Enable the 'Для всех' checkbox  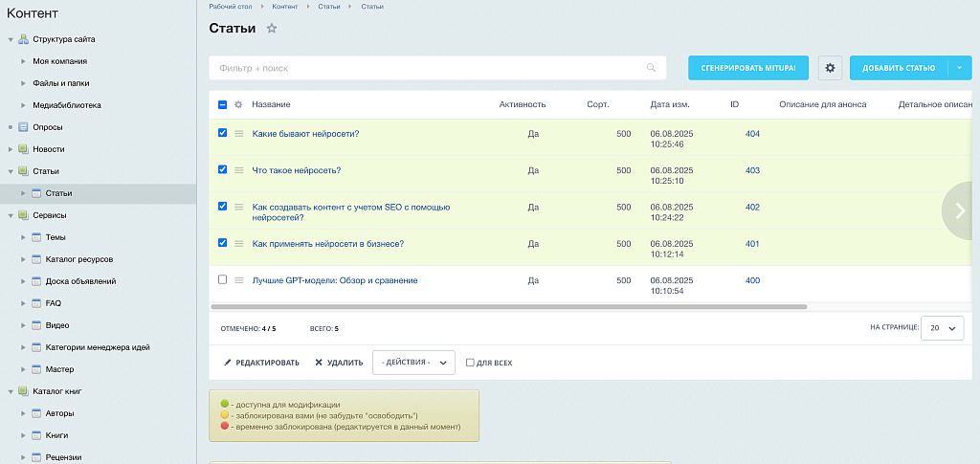tap(470, 363)
